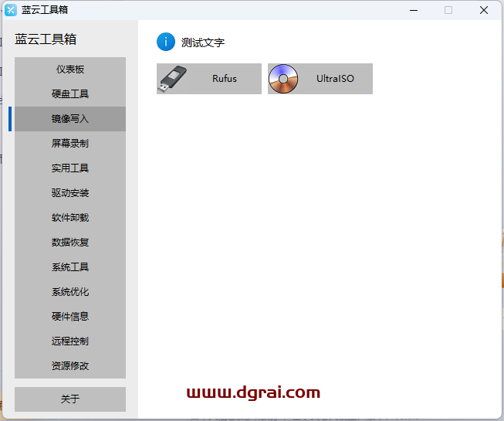The width and height of the screenshot is (504, 421).
Task: Switch to 系统优化 page
Action: [x=70, y=292]
